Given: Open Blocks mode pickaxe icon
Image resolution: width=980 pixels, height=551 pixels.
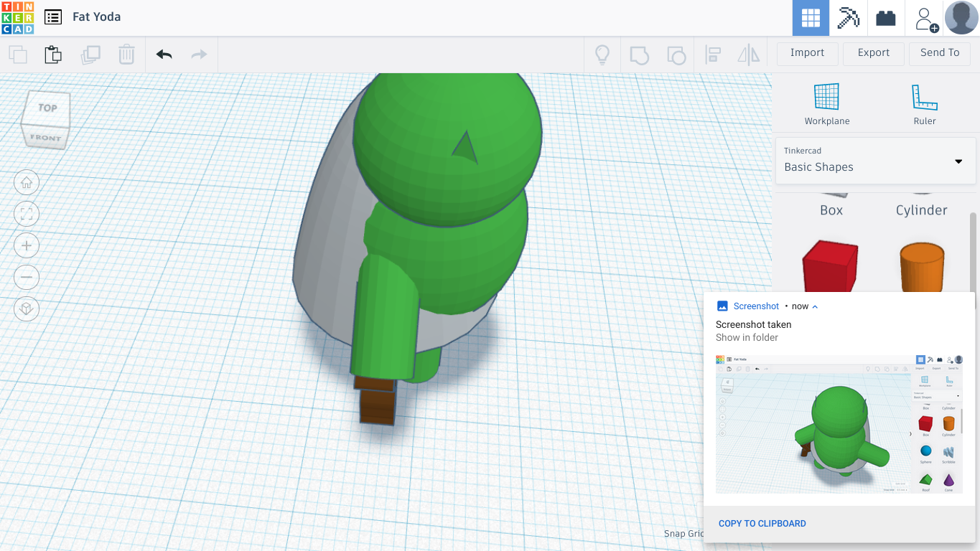Looking at the screenshot, I should pyautogui.click(x=848, y=18).
